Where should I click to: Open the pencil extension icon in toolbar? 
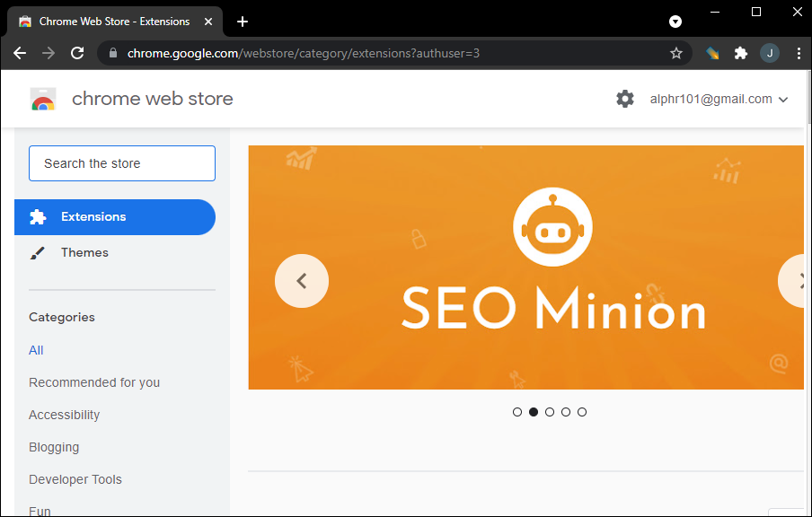712,53
